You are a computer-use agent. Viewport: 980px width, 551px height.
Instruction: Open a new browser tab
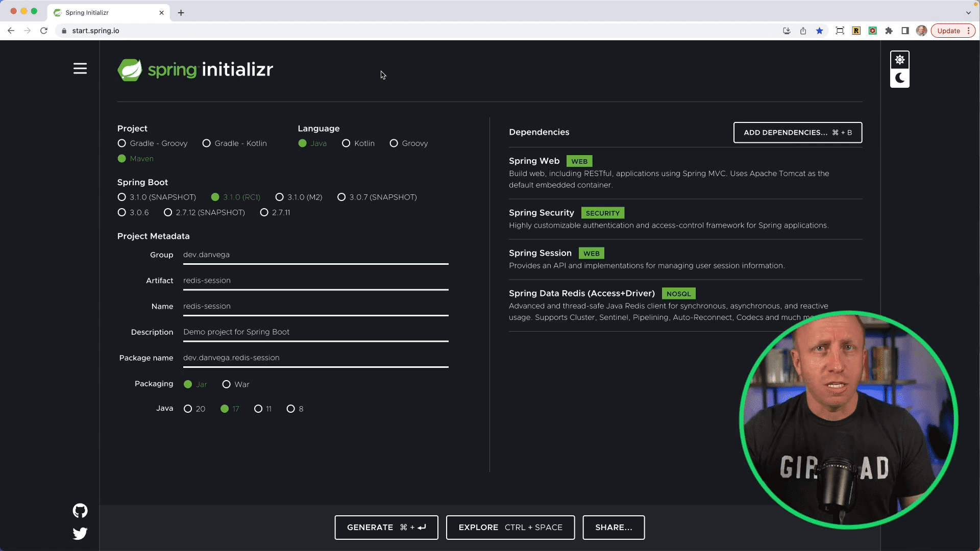coord(181,13)
